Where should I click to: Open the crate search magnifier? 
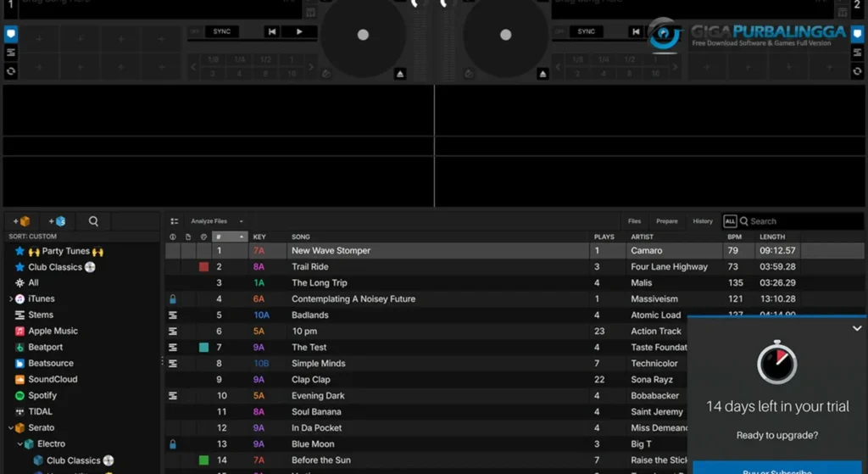tap(93, 221)
